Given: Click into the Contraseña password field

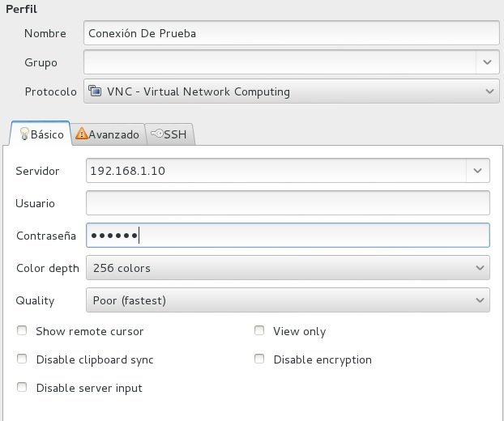Looking at the screenshot, I should click(x=287, y=236).
